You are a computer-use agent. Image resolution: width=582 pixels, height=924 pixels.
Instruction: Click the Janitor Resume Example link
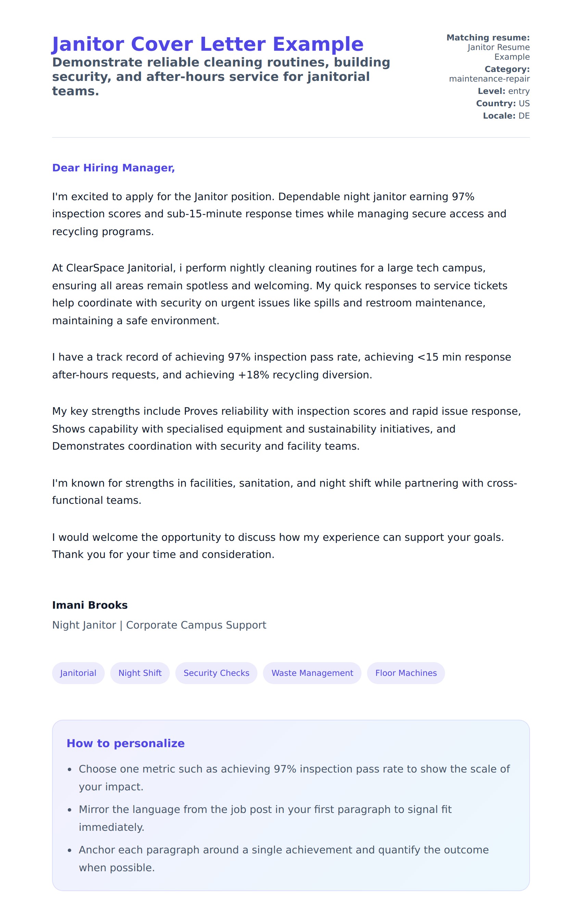(498, 52)
